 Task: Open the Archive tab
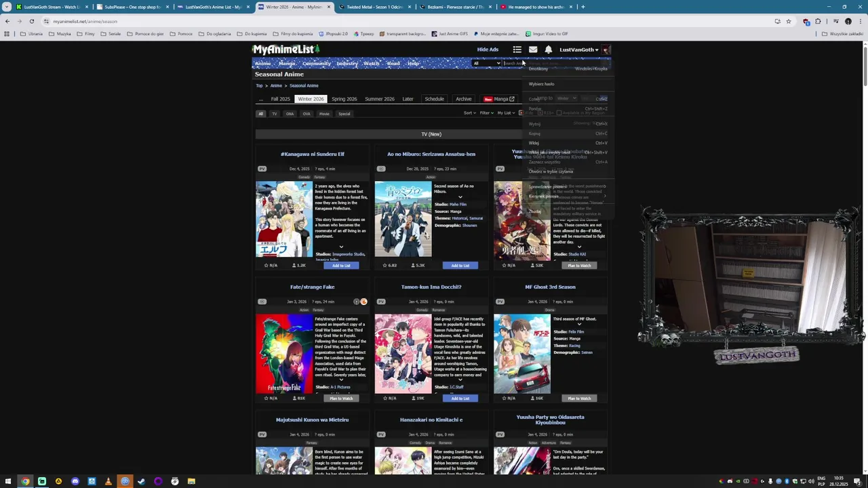(x=464, y=99)
